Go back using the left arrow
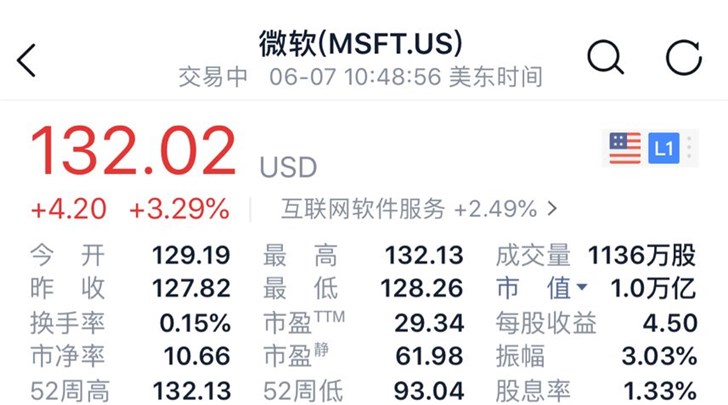The image size is (728, 405). pyautogui.click(x=26, y=60)
